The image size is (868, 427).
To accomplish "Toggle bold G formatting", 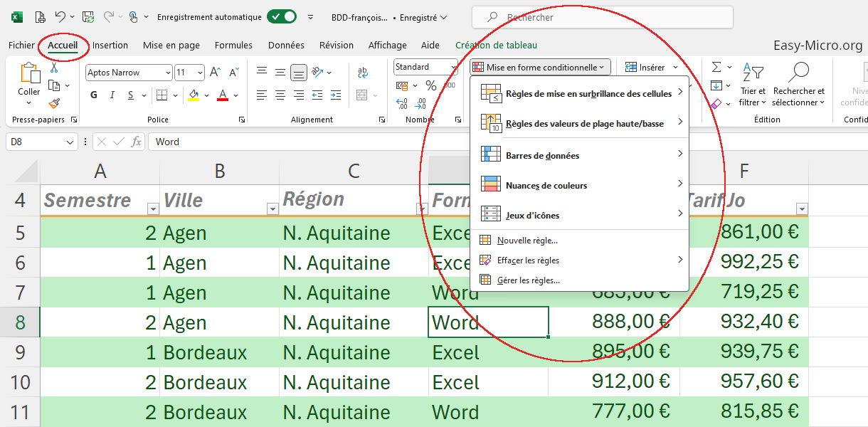I will 94,95.
